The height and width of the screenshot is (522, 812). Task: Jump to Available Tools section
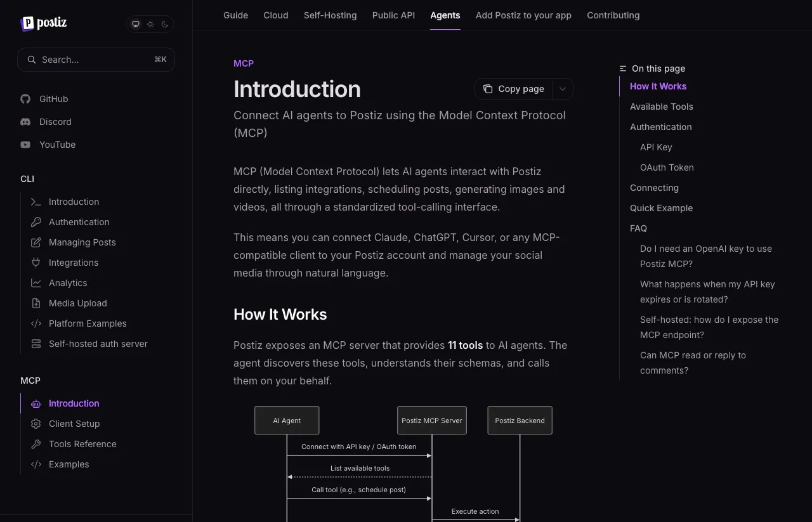[662, 107]
